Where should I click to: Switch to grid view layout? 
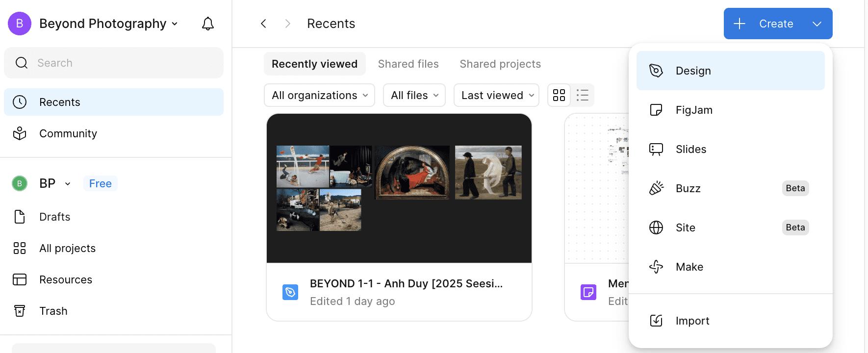tap(559, 95)
